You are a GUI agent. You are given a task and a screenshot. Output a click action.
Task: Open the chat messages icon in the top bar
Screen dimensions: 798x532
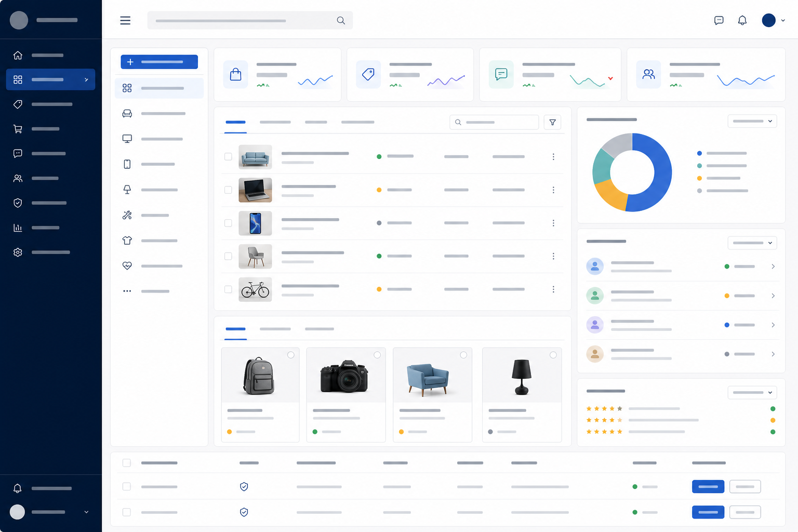[x=719, y=20]
